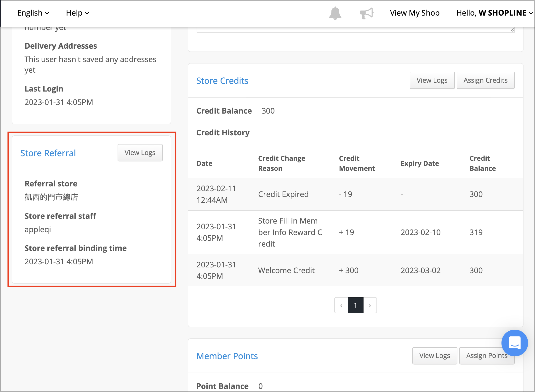
Task: Click the Store Referral heading
Action: pyautogui.click(x=48, y=153)
